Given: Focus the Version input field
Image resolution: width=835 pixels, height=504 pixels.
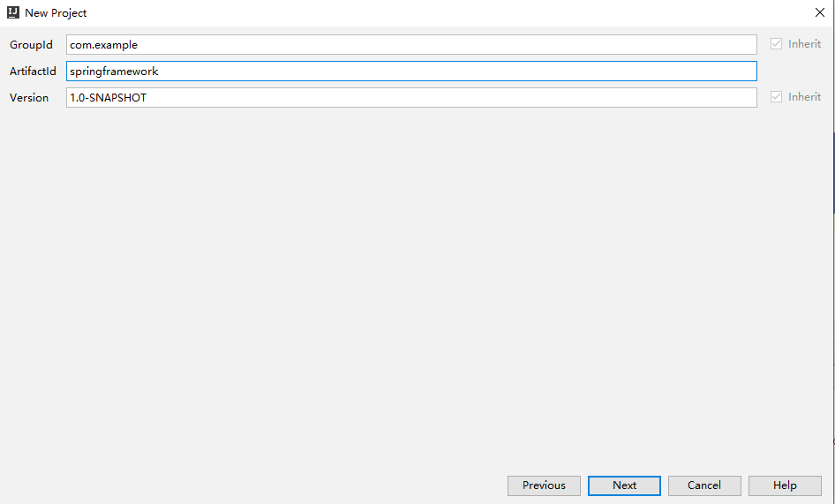Looking at the screenshot, I should pyautogui.click(x=410, y=98).
